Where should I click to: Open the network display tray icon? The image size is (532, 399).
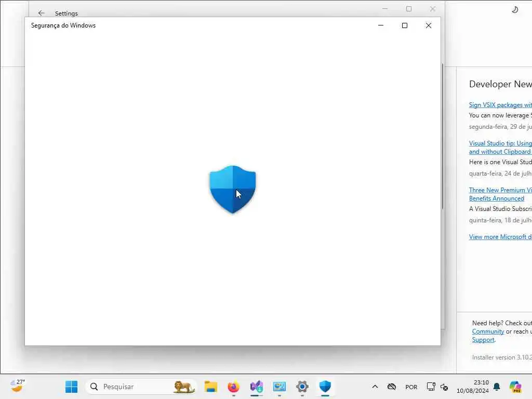tap(431, 387)
